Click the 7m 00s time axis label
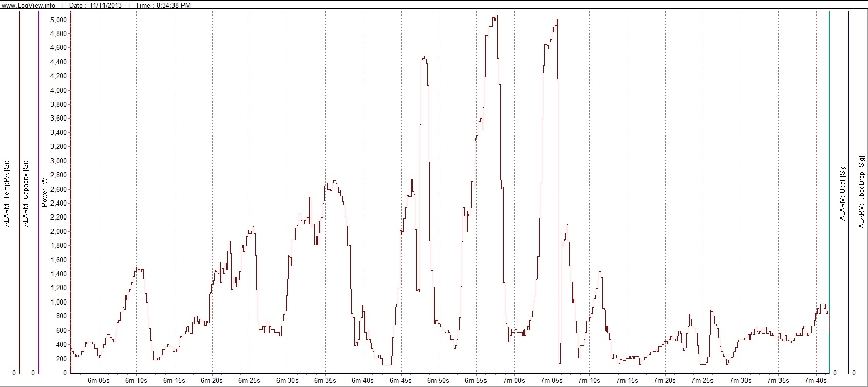The height and width of the screenshot is (387, 868). [514, 381]
